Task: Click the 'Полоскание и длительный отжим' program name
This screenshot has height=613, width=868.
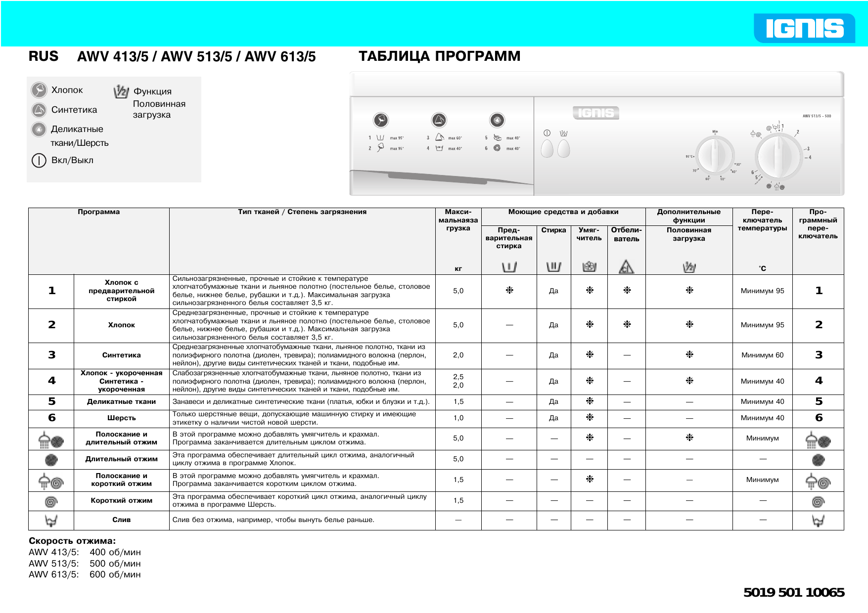Action: coord(122,438)
